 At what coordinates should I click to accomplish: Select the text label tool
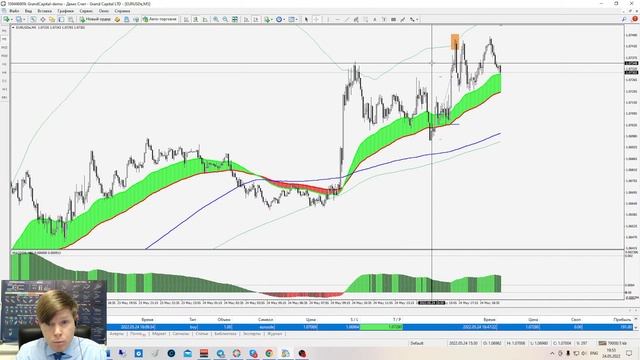click(x=384, y=19)
